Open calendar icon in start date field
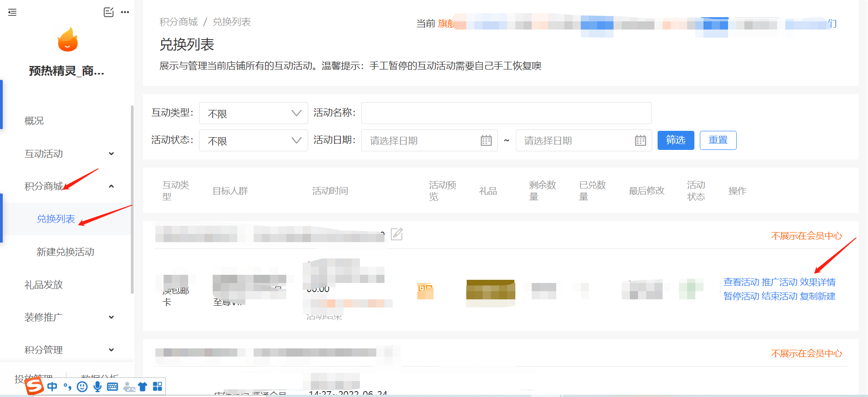Screen dimensions: 868x397 pyautogui.click(x=486, y=140)
